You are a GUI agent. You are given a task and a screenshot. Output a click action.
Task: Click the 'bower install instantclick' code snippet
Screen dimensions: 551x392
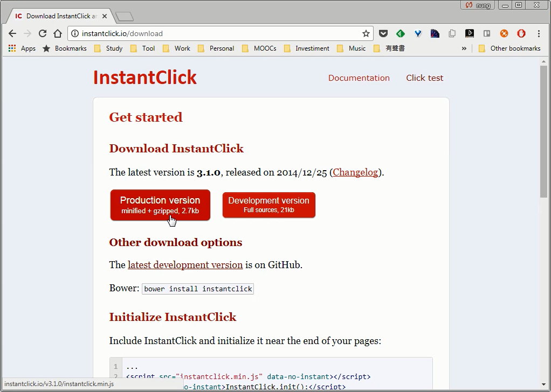coord(198,289)
